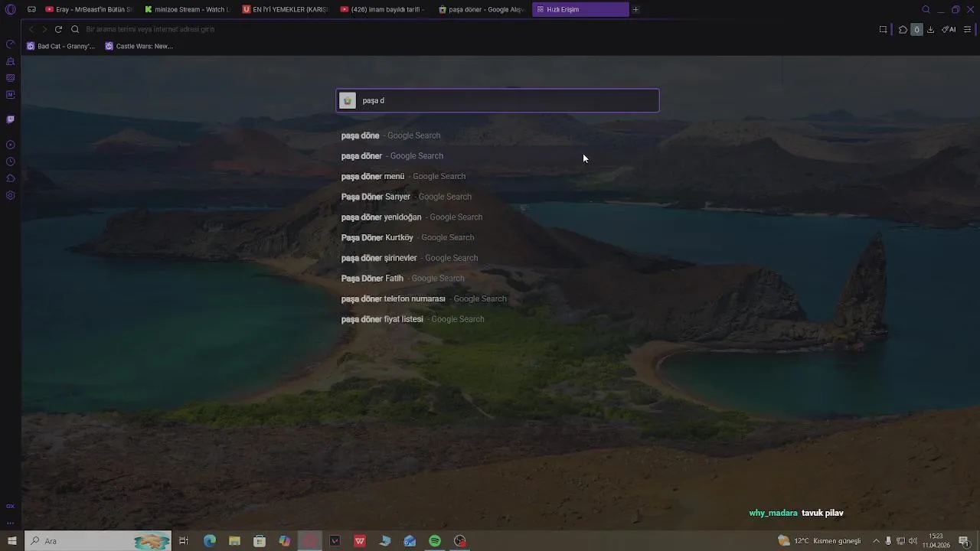Choose the 'paşa döner menü' suggestion
The image size is (980, 551).
(498, 176)
